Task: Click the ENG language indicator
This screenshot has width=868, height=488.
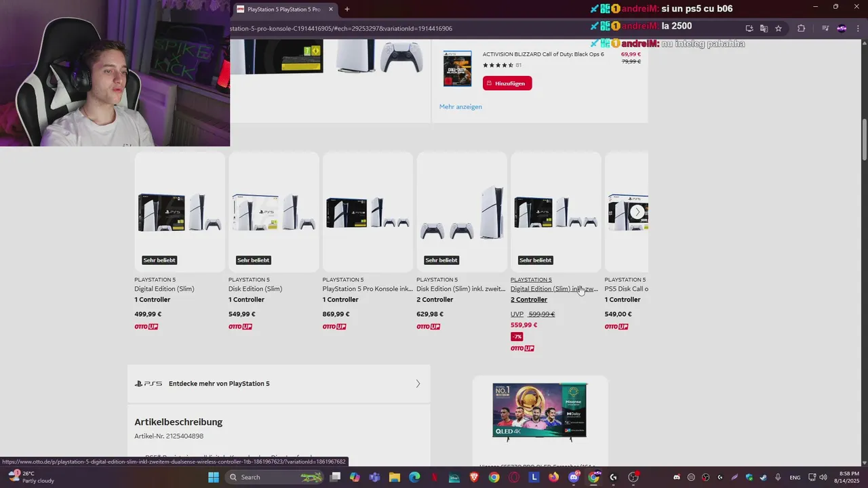Action: coord(795,477)
